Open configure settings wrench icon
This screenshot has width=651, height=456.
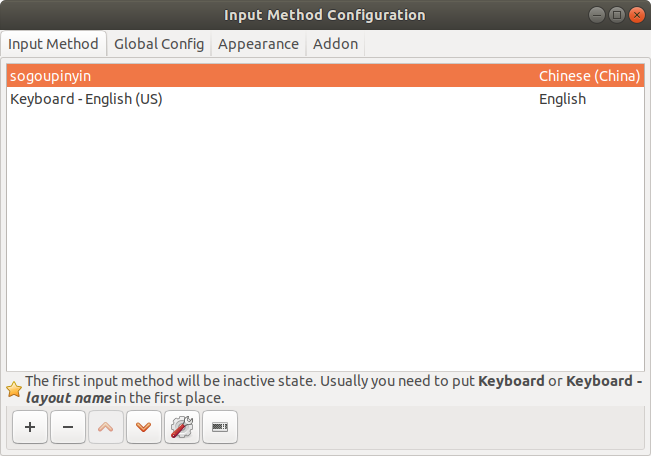182,427
